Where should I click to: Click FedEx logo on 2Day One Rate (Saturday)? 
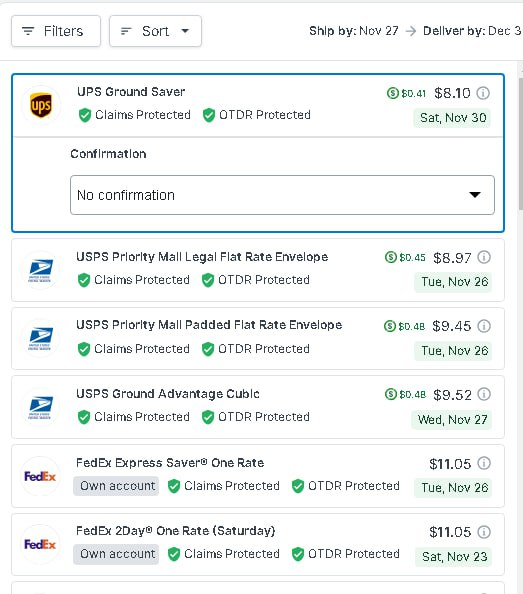click(x=40, y=544)
